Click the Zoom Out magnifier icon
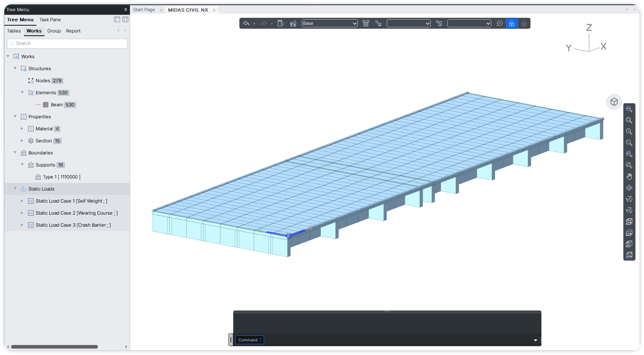This screenshot has width=644, height=355. [629, 143]
